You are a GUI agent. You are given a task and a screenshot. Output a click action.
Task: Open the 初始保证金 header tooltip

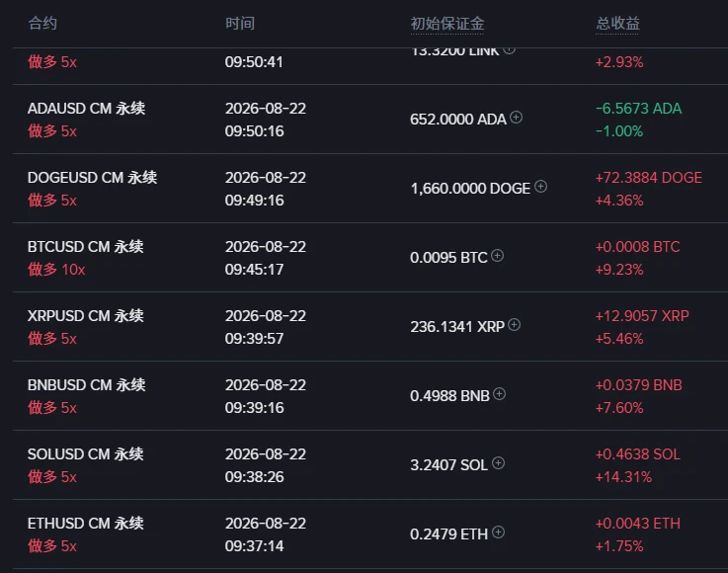coord(447,24)
